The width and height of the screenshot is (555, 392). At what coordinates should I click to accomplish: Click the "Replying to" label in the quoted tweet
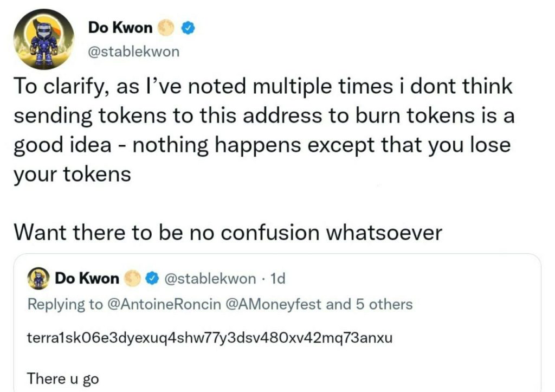pyautogui.click(x=65, y=304)
